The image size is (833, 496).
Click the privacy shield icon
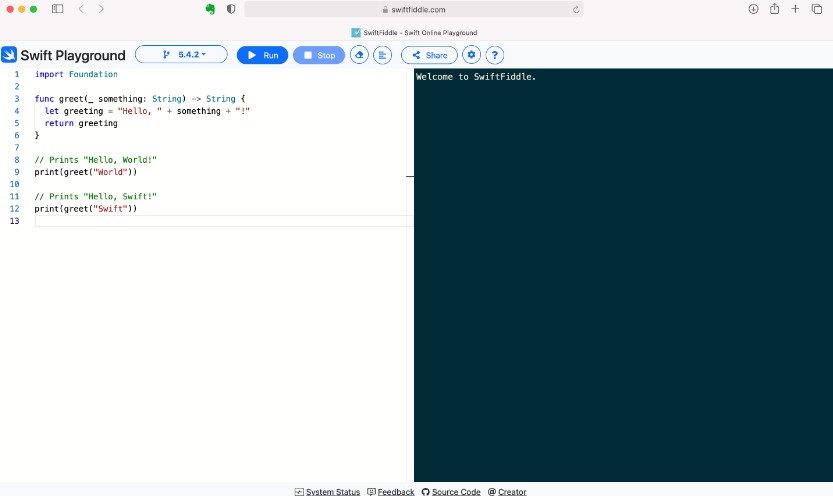(x=231, y=9)
